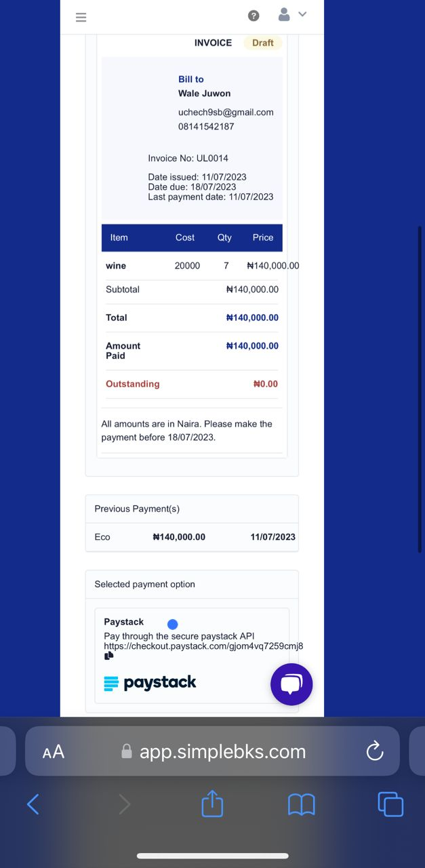The image size is (425, 868).
Task: Show Safari open tabs overview
Action: tap(390, 804)
